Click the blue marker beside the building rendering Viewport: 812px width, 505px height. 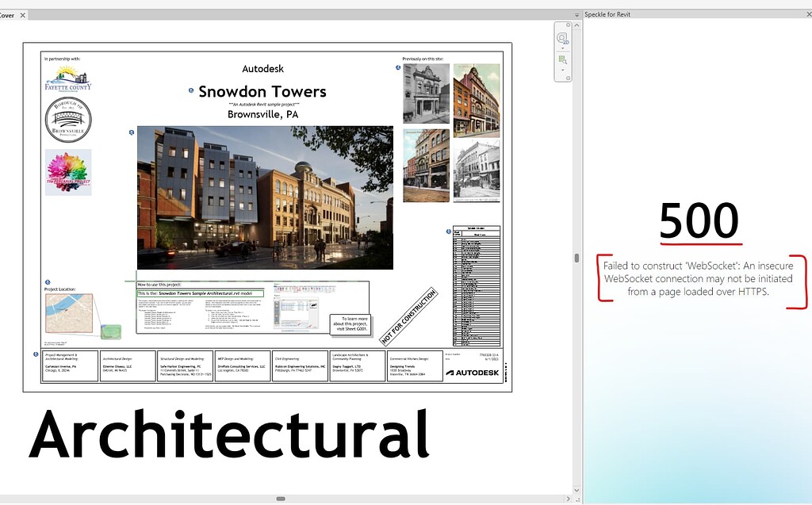coord(131,132)
